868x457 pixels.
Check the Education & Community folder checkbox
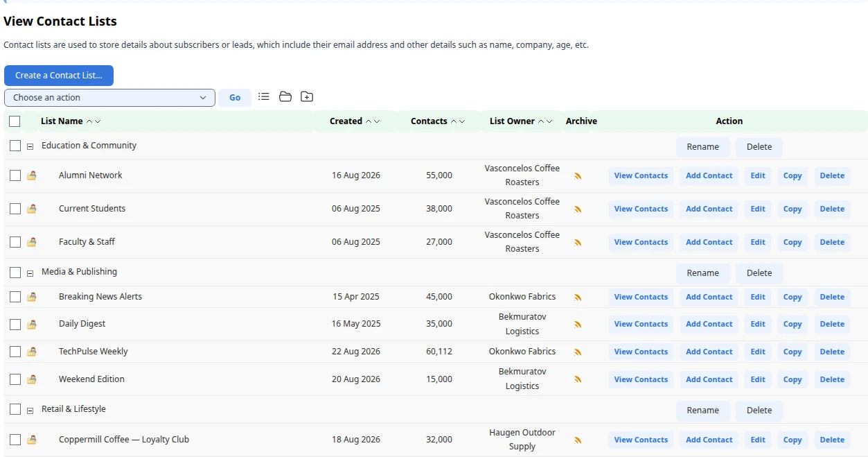click(x=15, y=146)
